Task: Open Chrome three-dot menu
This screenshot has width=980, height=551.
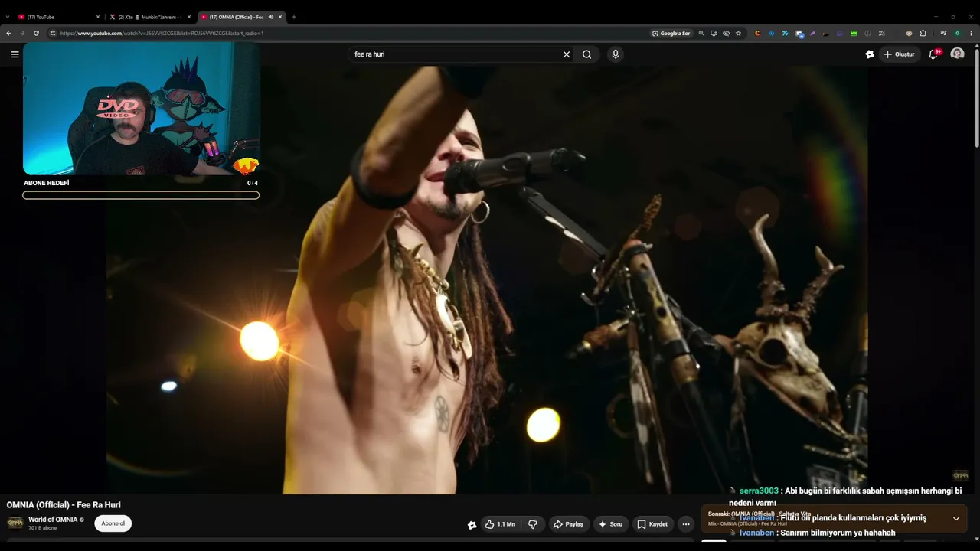Action: coord(972,33)
